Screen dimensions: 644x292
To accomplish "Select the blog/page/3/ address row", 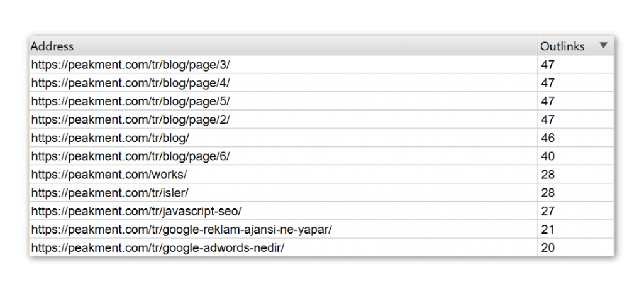I will (132, 65).
